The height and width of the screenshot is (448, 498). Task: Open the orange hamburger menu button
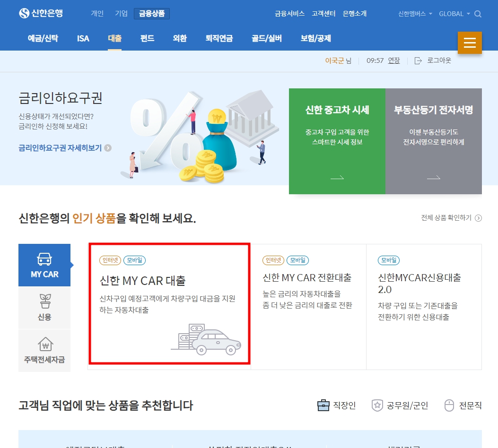tap(470, 43)
